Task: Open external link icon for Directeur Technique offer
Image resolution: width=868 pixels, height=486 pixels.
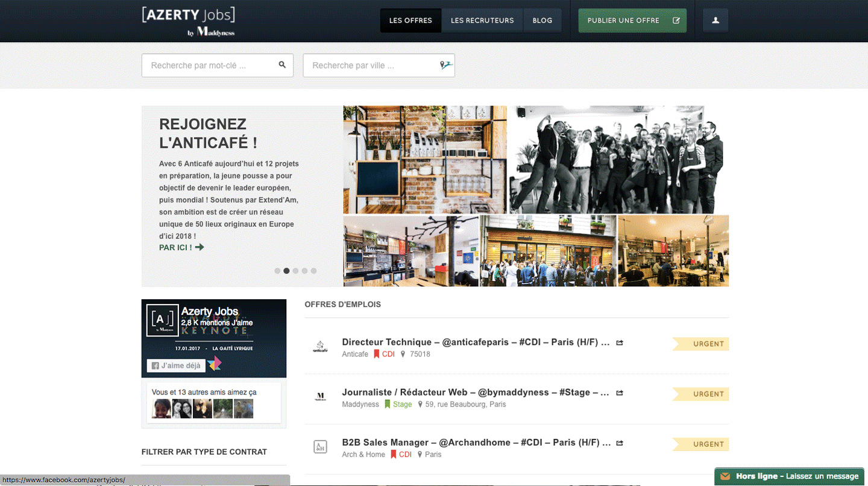Action: 620,342
